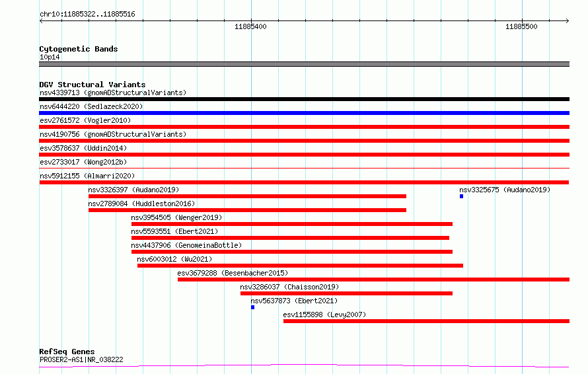The height and width of the screenshot is (374, 588).
Task: Open nsv6444220 (Sedlazeck2020) label
Action: coord(91,106)
